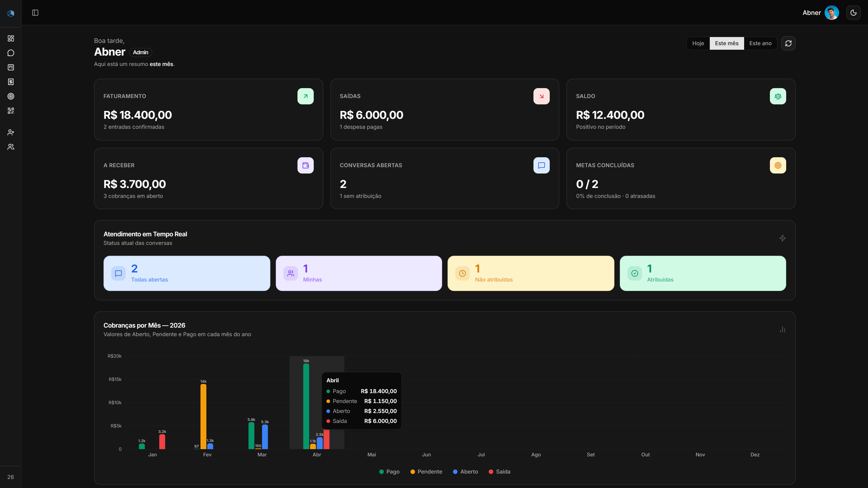Click the Abner username in top bar
This screenshot has width=868, height=488.
811,13
